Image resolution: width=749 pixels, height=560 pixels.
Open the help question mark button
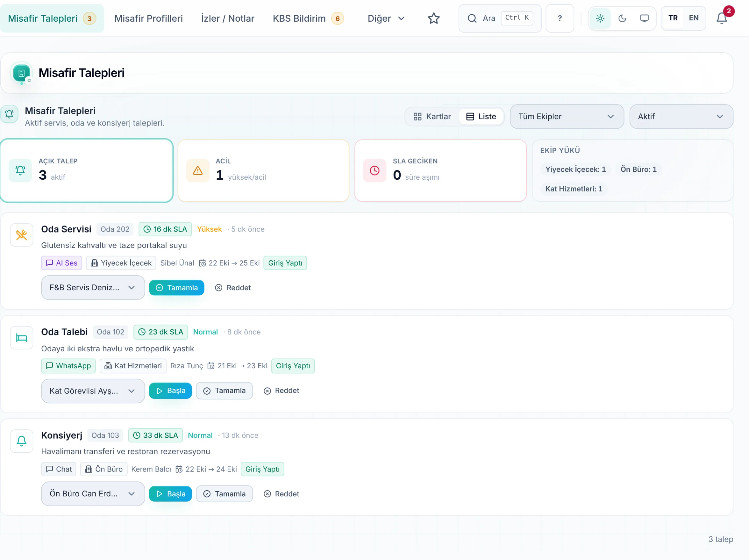(560, 18)
